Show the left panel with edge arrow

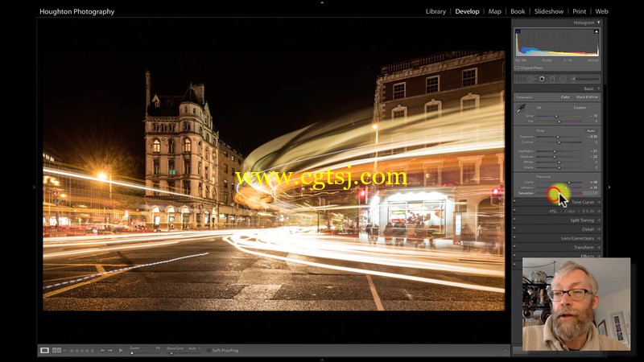[35, 187]
